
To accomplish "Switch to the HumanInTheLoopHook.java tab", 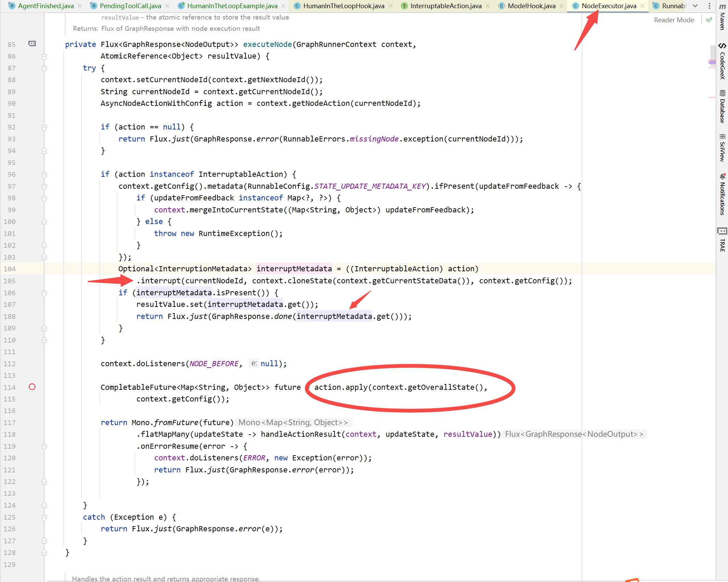I will 343,6.
